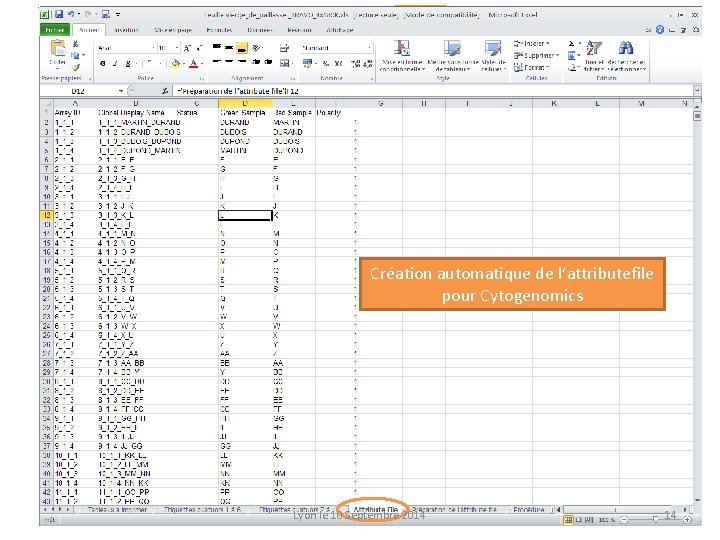Switch to the Insertion ribbon tab
Image resolution: width=720 pixels, height=540 pixels.
(x=127, y=30)
